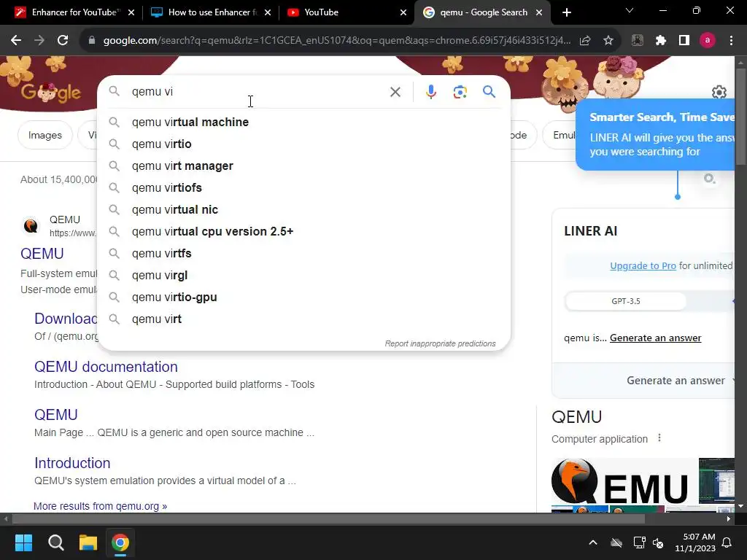Click the LINER round icon below gear

pos(709,179)
